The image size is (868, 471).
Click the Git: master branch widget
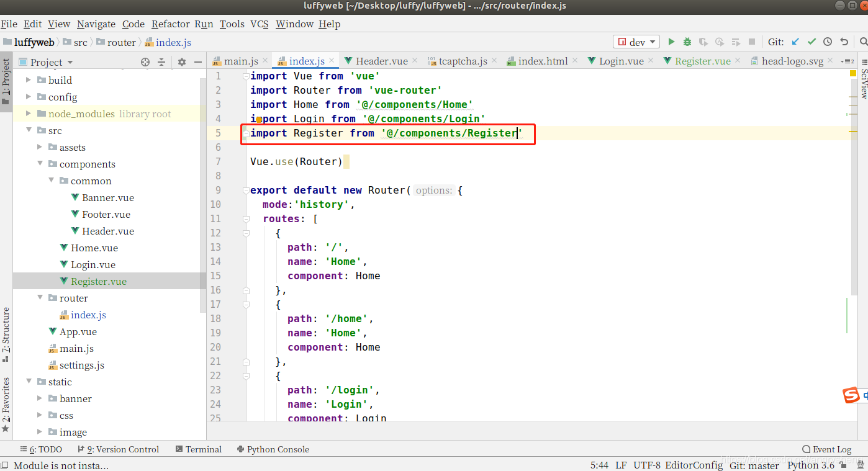(x=754, y=465)
